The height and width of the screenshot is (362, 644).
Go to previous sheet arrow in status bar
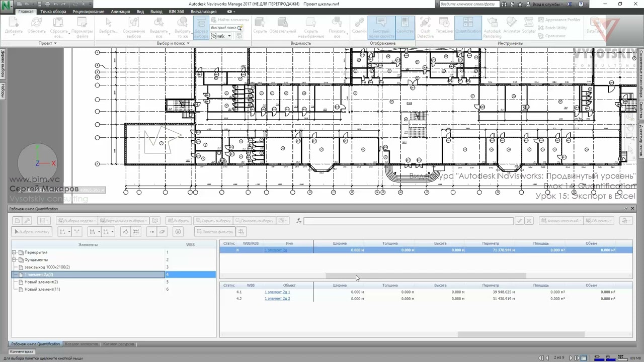[x=547, y=358]
